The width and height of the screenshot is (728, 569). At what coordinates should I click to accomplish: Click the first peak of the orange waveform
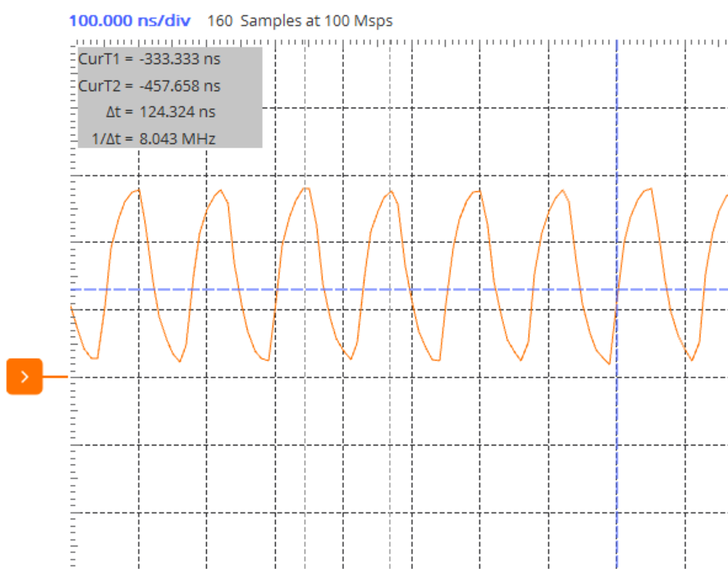137,191
